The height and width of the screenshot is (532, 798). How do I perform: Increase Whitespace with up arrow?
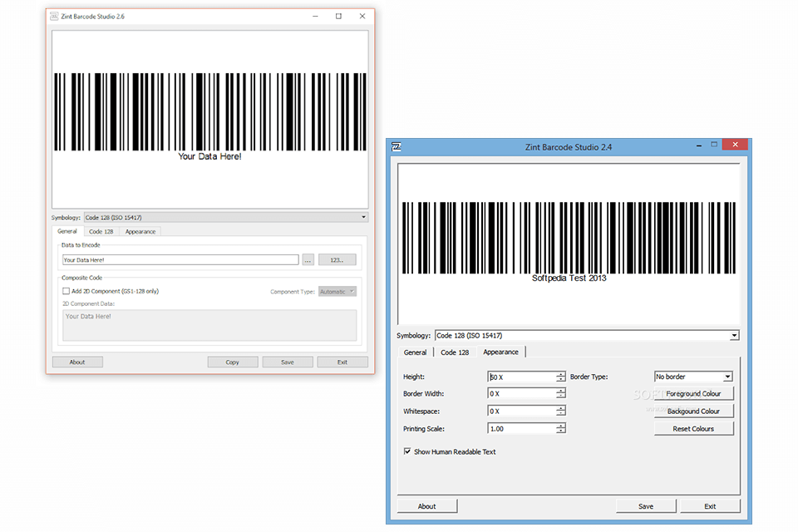tap(561, 408)
